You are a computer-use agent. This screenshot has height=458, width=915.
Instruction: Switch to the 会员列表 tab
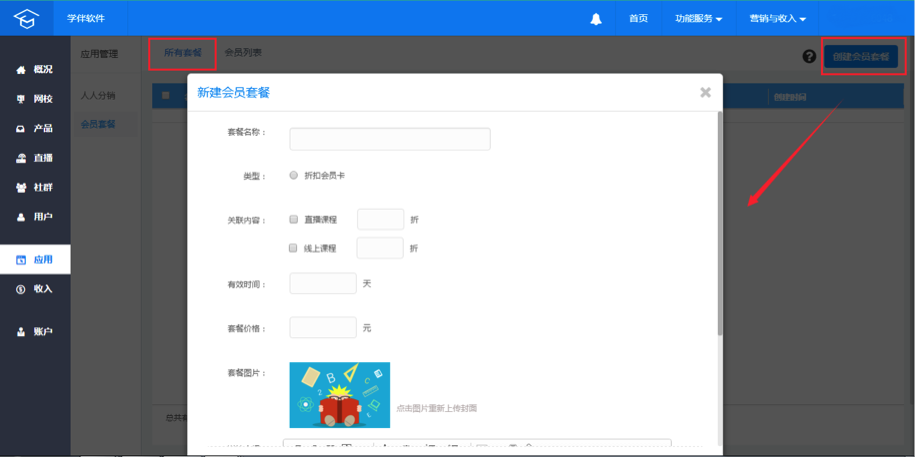pos(243,53)
